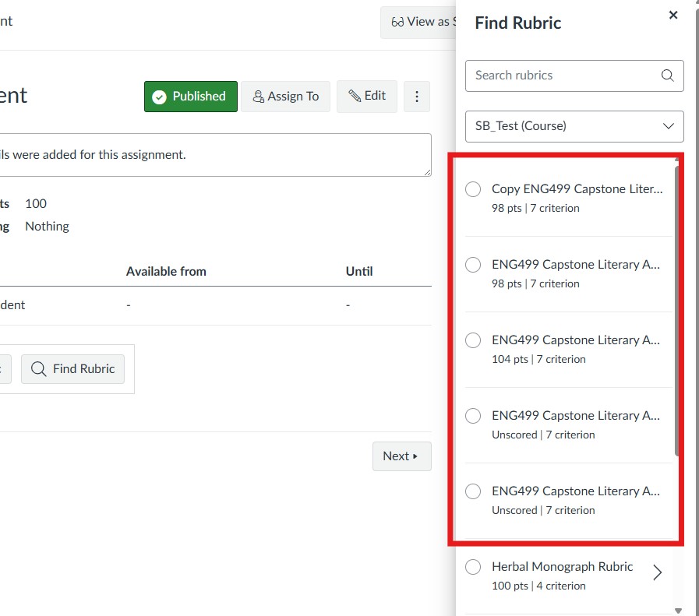Expand the SB_Test (Course) dropdown
This screenshot has width=699, height=616.
[574, 126]
